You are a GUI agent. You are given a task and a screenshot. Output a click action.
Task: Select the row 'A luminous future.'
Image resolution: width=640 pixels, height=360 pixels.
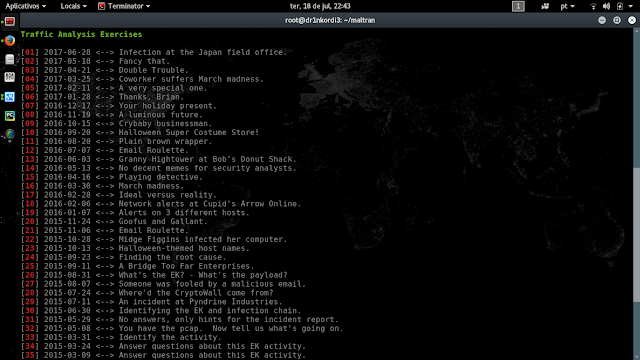[111, 115]
